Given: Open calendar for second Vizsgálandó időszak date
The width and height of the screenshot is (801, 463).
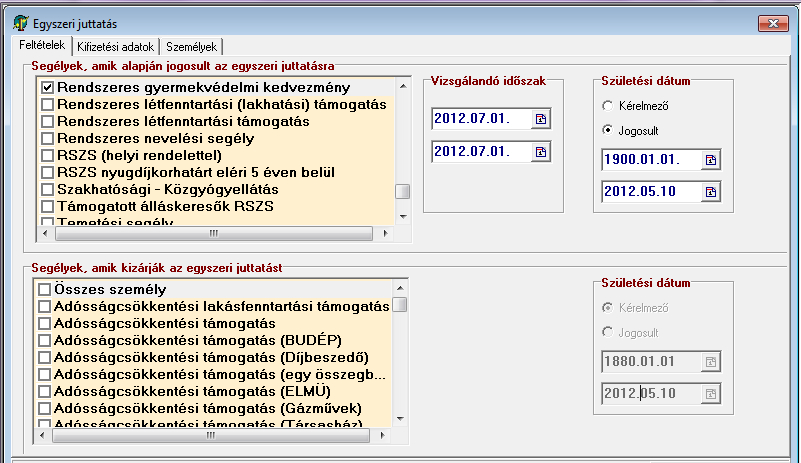Looking at the screenshot, I should (x=540, y=152).
